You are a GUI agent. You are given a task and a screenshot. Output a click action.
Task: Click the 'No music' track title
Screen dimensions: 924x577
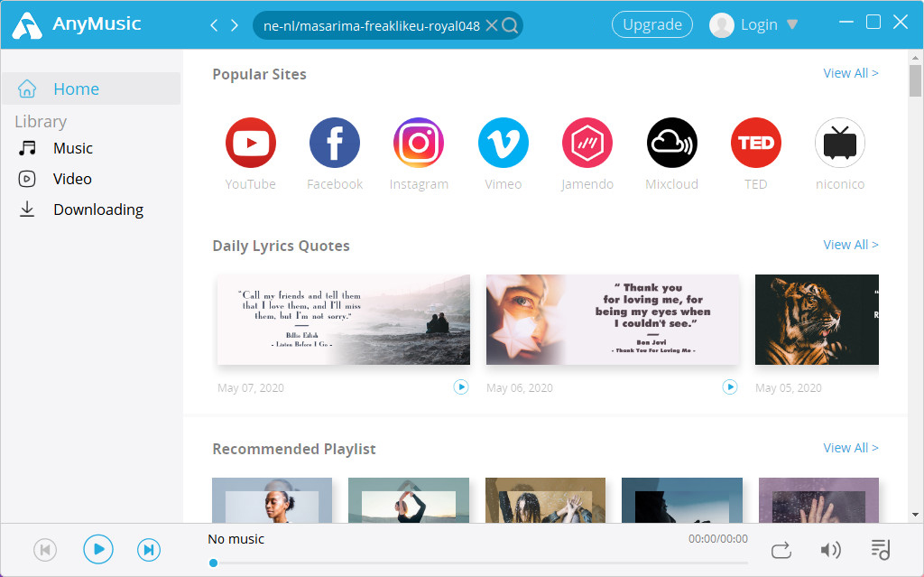(x=236, y=539)
